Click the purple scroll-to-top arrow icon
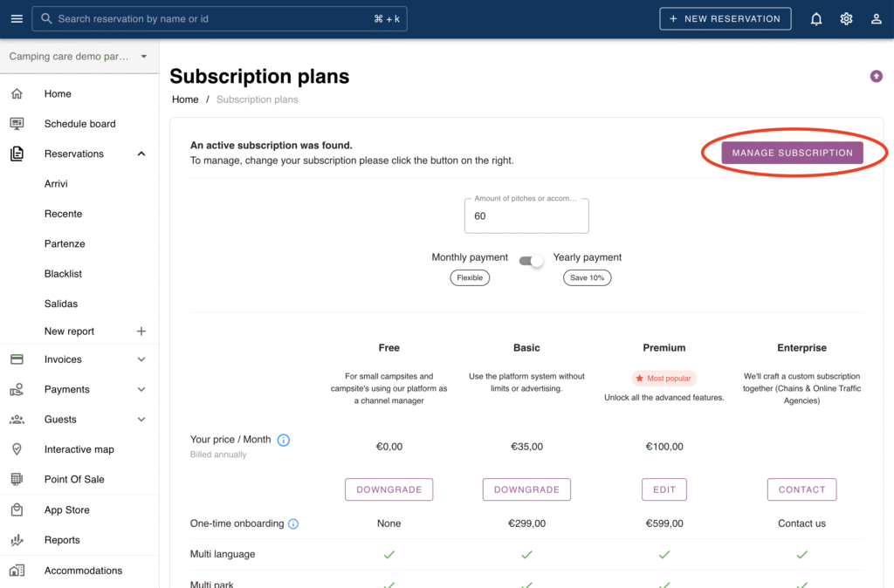The height and width of the screenshot is (588, 894). (x=876, y=77)
